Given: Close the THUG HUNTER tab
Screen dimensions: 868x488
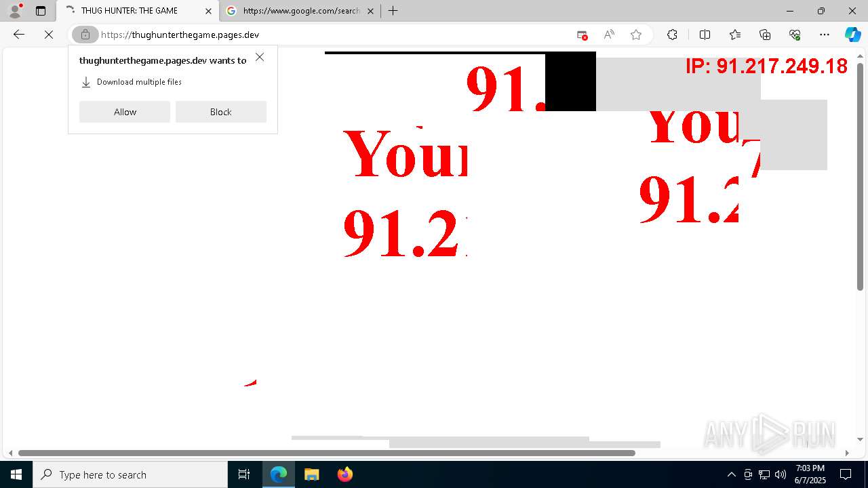Looking at the screenshot, I should pyautogui.click(x=208, y=11).
